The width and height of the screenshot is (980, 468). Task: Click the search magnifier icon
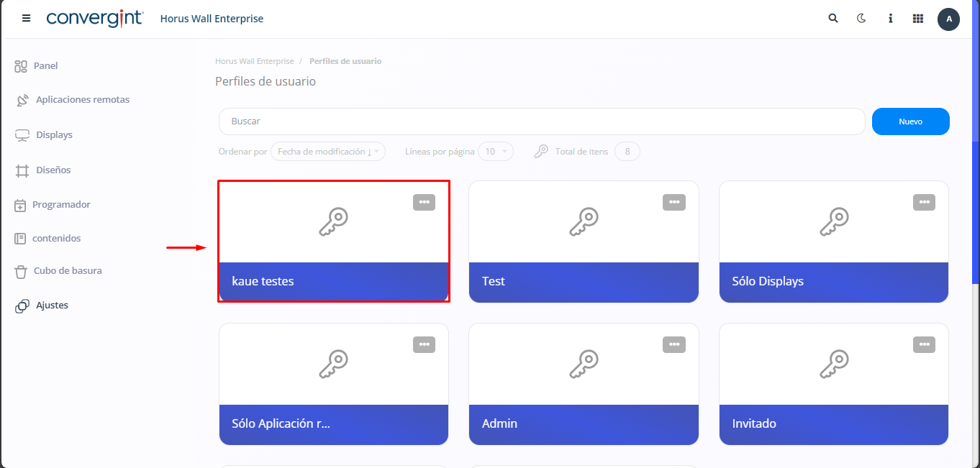pos(832,18)
